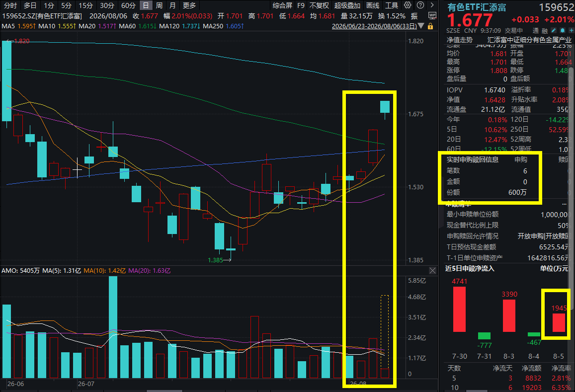Open the 更多 more periods dropdown

point(189,5)
